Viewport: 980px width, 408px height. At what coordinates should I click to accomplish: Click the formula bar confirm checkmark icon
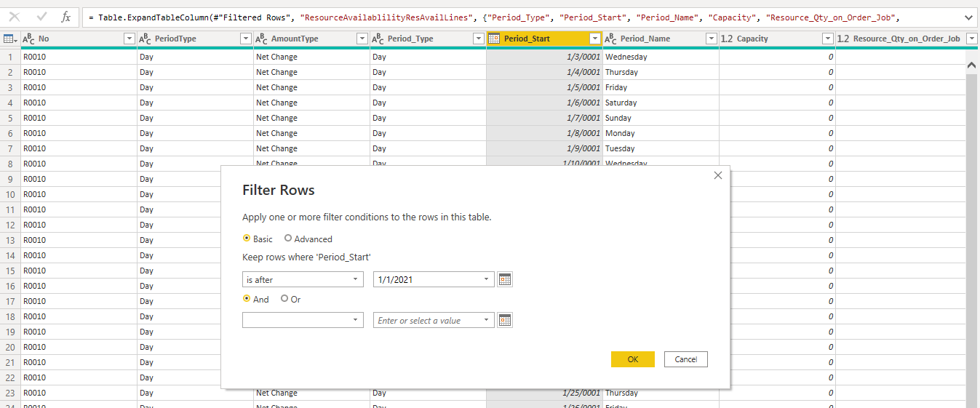[41, 17]
